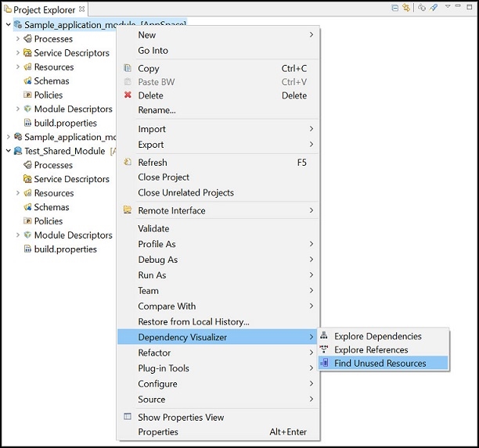Click the Delete red X icon

(x=128, y=95)
